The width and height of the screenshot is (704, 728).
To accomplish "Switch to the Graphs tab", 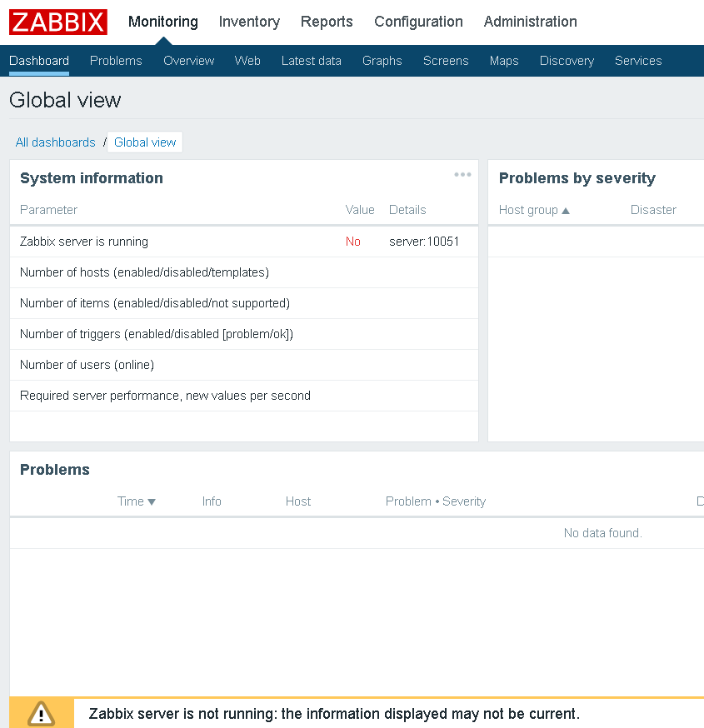I will point(382,60).
